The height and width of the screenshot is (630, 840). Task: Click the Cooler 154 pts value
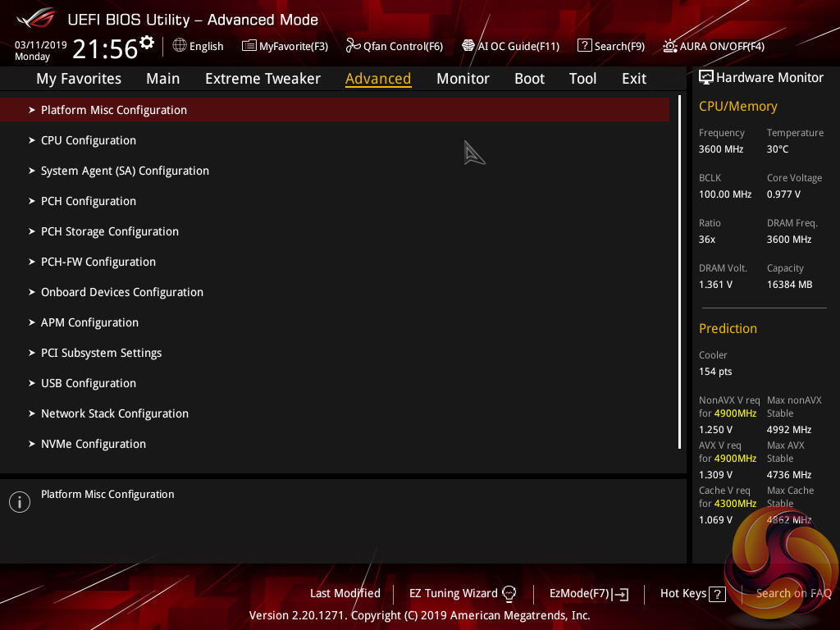715,372
